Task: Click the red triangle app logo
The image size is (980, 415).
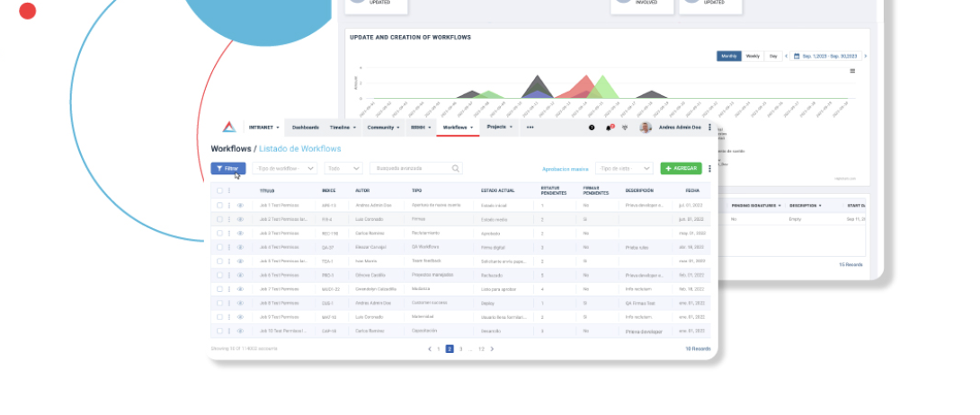Action: (229, 127)
